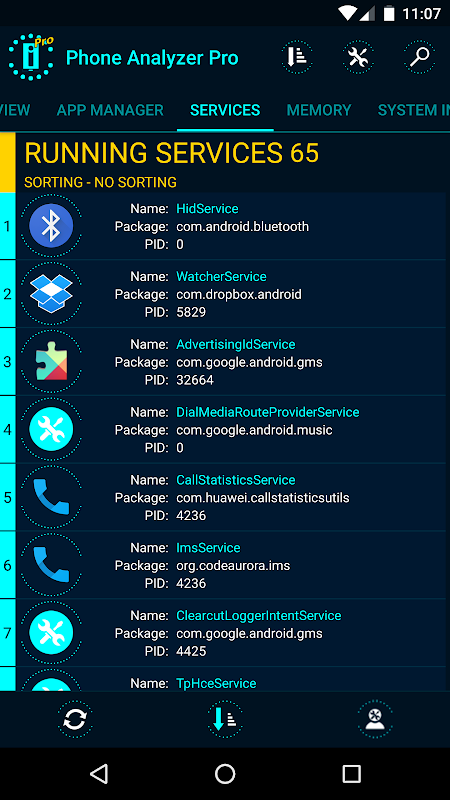Tap the sort icon in top toolbar
Image resolution: width=450 pixels, height=800 pixels.
(296, 57)
